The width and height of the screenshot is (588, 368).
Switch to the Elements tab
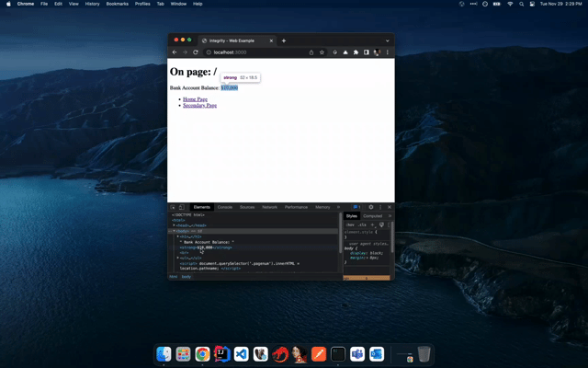pos(202,207)
